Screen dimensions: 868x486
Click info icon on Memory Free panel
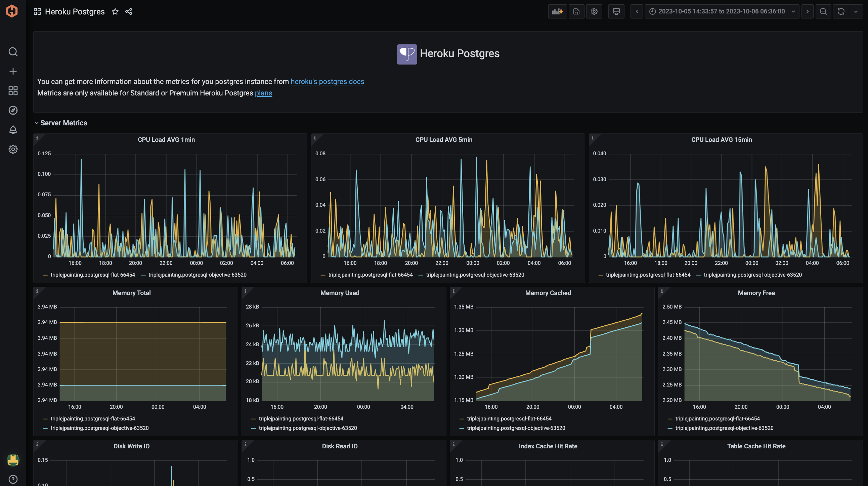662,291
